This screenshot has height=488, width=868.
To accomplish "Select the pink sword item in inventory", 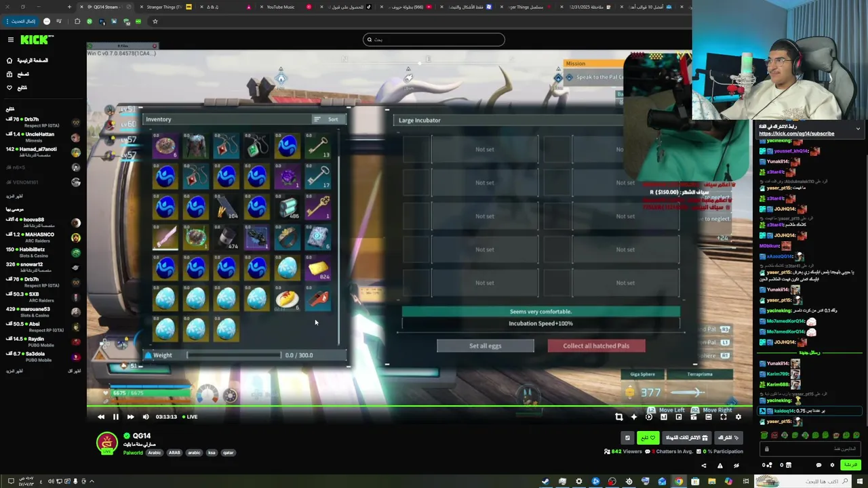I will click(x=165, y=238).
